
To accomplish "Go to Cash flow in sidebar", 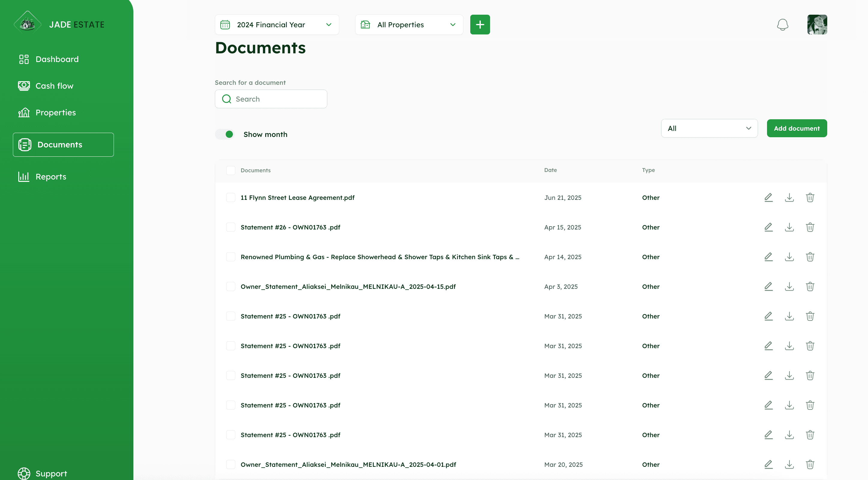I will tap(54, 86).
